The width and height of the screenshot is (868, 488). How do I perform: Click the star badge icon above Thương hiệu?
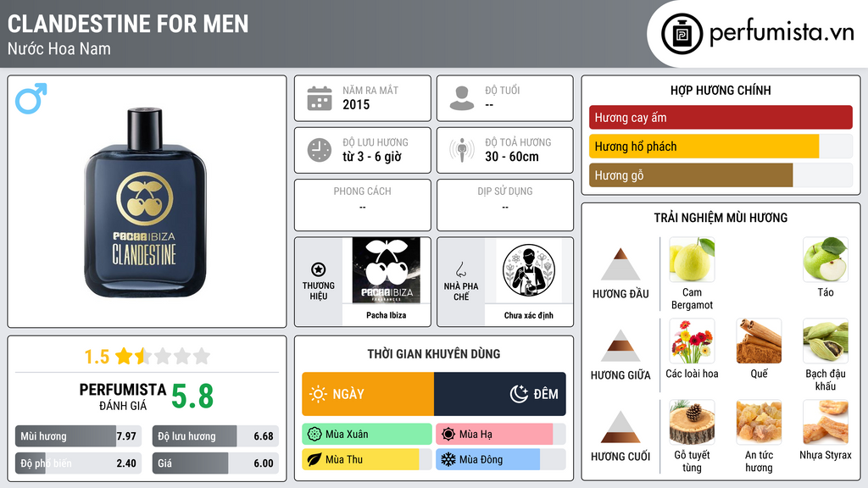(319, 269)
